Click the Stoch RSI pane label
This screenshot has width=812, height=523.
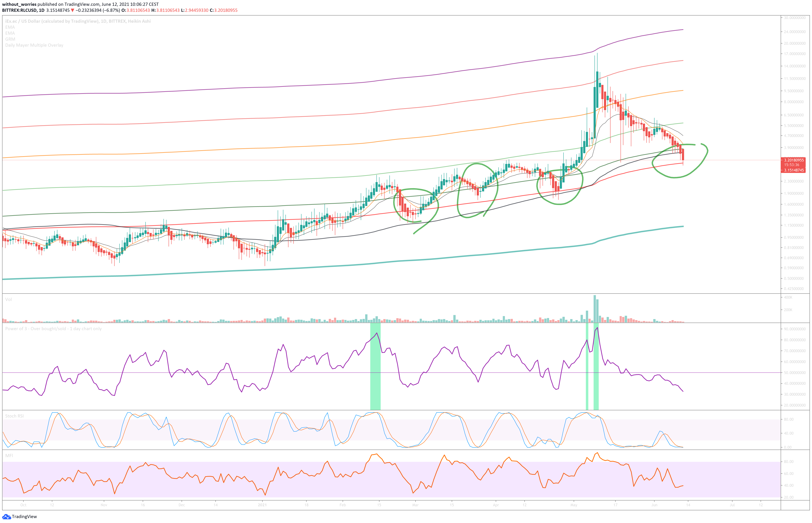(x=14, y=416)
